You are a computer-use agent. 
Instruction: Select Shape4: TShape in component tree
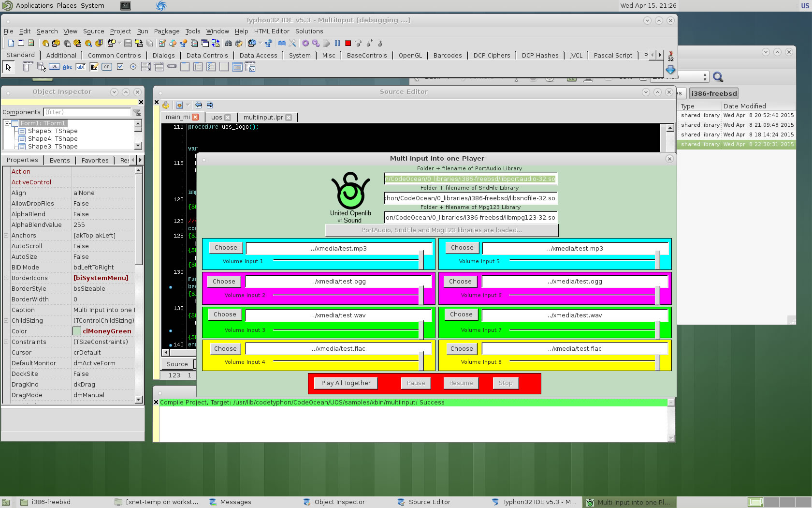(x=53, y=139)
